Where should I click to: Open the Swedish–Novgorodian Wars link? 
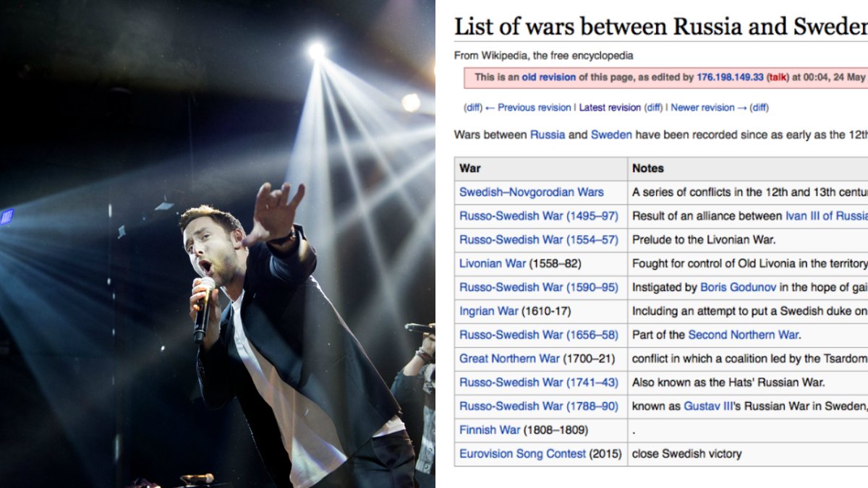pos(531,192)
